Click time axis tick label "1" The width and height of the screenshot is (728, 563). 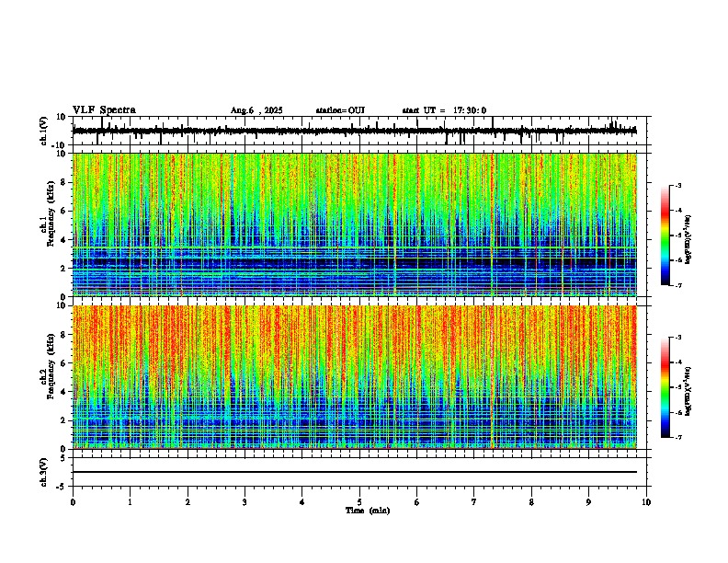pos(130,502)
